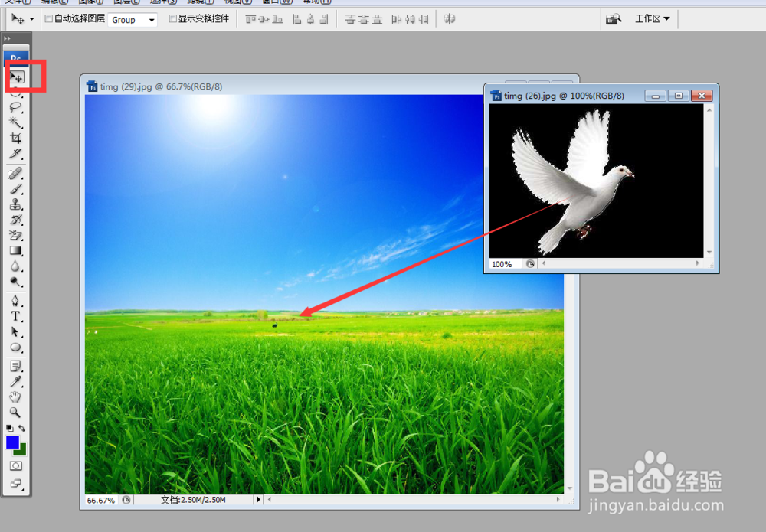Screen dimensions: 766x532
Task: Click align vertical centers icon
Action: pyautogui.click(x=264, y=19)
